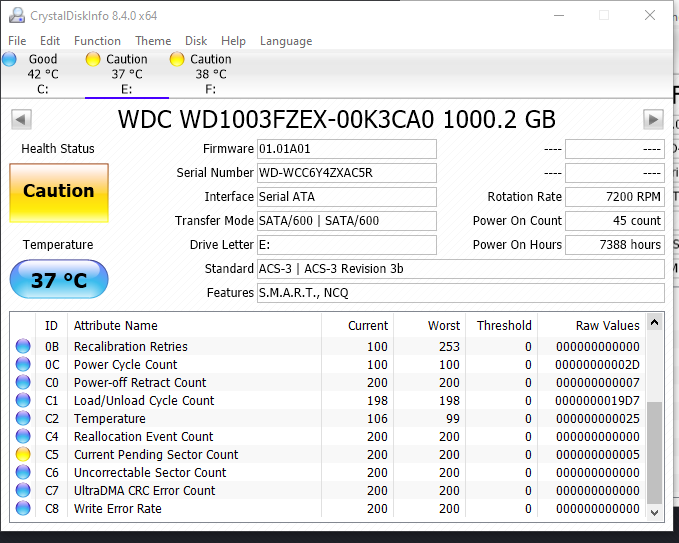
Task: Go to previous disk with left arrow
Action: coord(21,119)
